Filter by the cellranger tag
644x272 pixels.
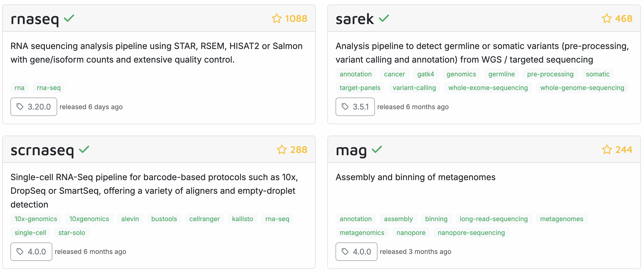point(204,219)
